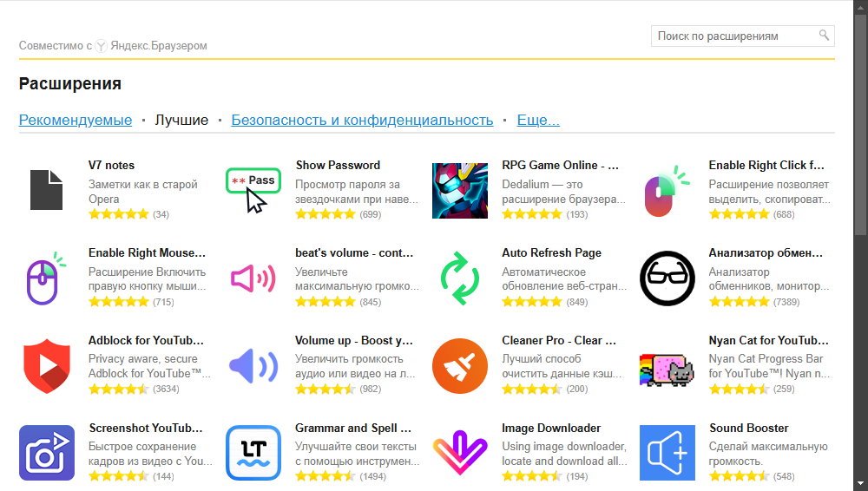Click 'Using image downloader,' description text

pyautogui.click(x=564, y=446)
